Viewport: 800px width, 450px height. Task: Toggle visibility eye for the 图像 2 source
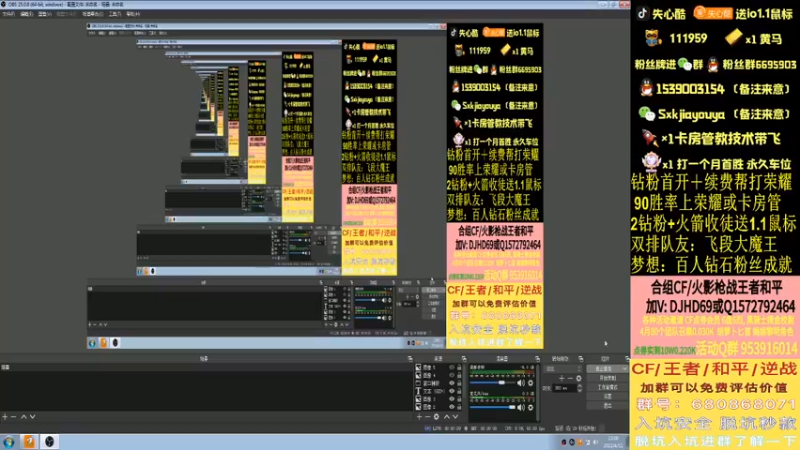[452, 407]
